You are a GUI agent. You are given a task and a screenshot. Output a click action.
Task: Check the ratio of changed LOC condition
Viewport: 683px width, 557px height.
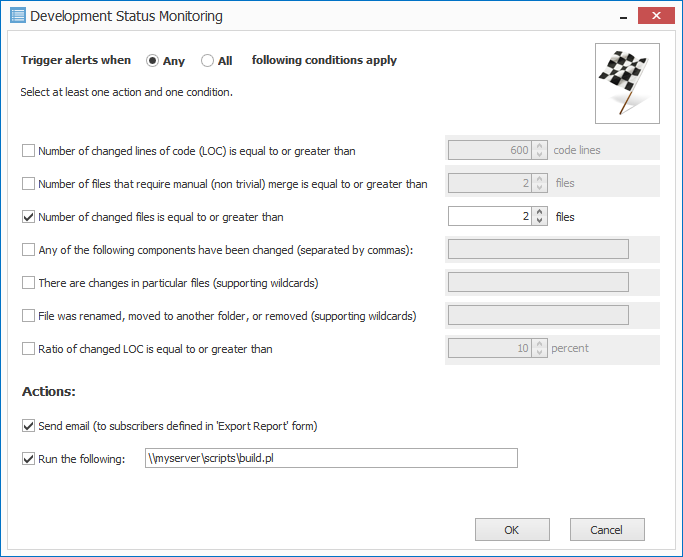pos(28,349)
